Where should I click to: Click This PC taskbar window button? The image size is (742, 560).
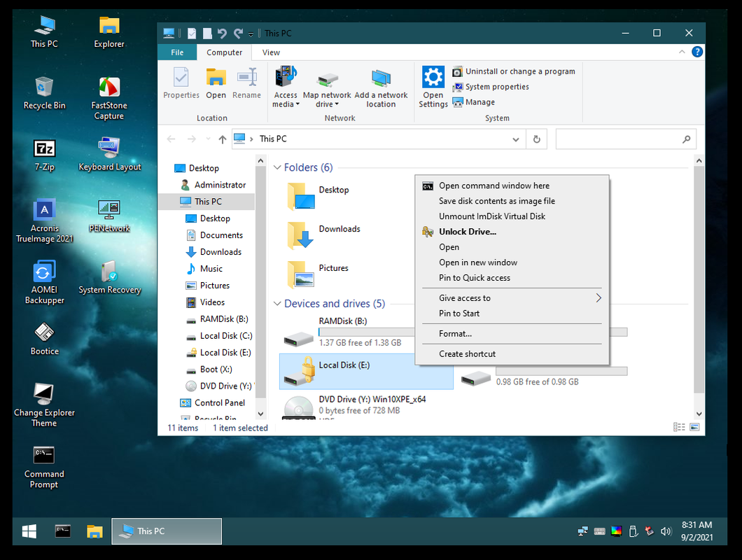tap(167, 531)
